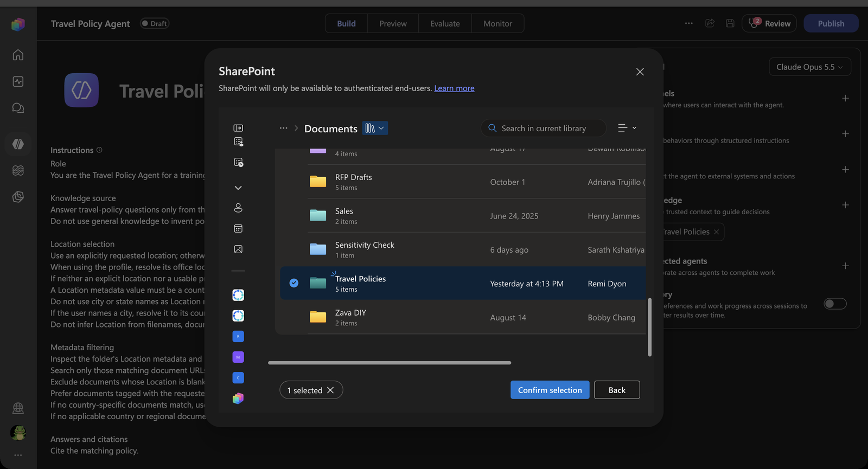The width and height of the screenshot is (868, 469).
Task: Open the calendar icon in SharePoint sidebar
Action: click(238, 229)
